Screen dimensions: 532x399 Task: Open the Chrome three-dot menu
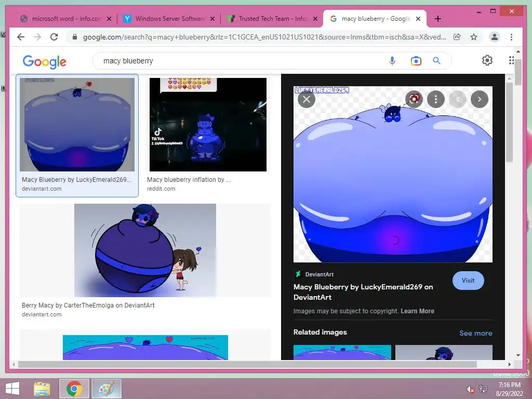tap(511, 37)
